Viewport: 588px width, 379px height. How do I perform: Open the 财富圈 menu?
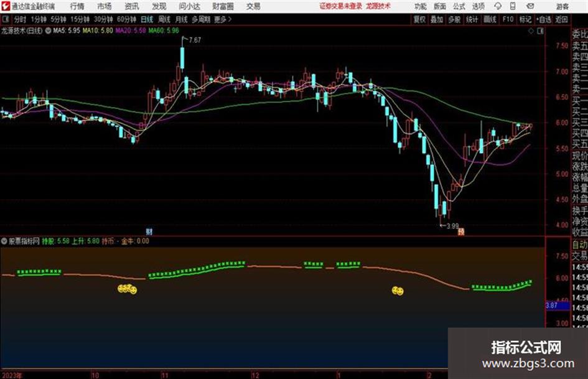223,6
